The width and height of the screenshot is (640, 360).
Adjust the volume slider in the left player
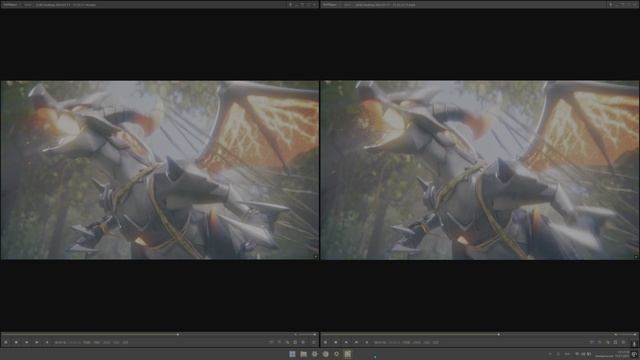(x=306, y=335)
